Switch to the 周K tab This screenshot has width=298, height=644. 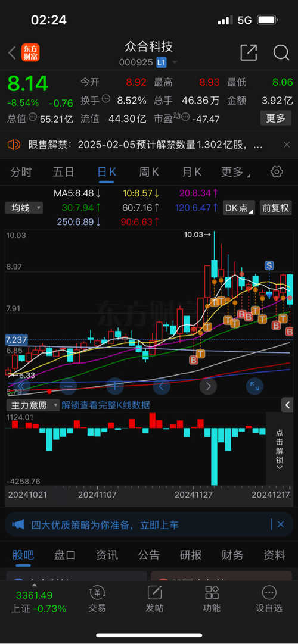pyautogui.click(x=149, y=172)
